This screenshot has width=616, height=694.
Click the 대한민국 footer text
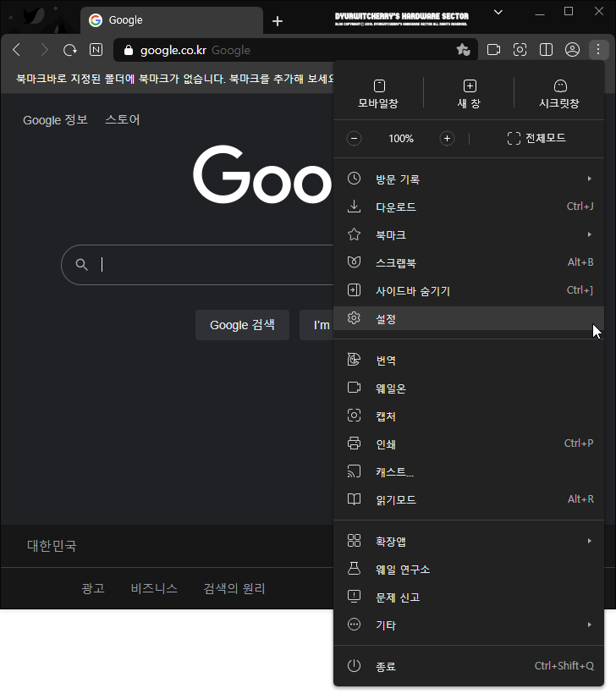pyautogui.click(x=52, y=546)
